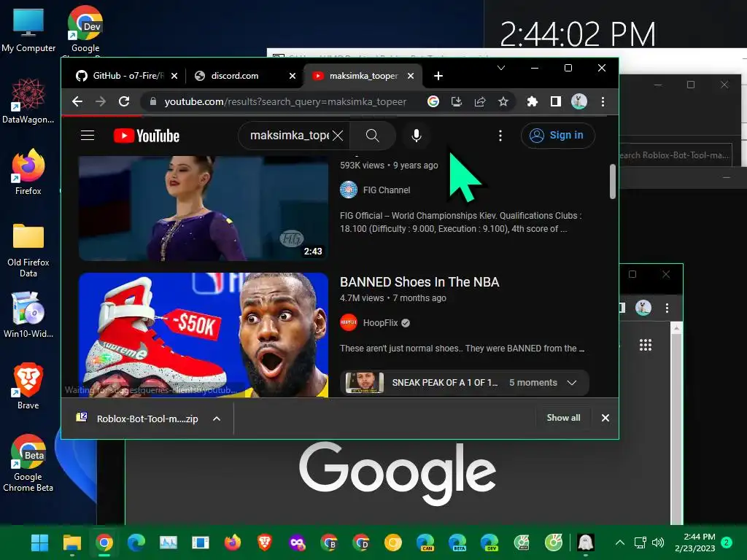Show hidden system tray icons

(620, 542)
